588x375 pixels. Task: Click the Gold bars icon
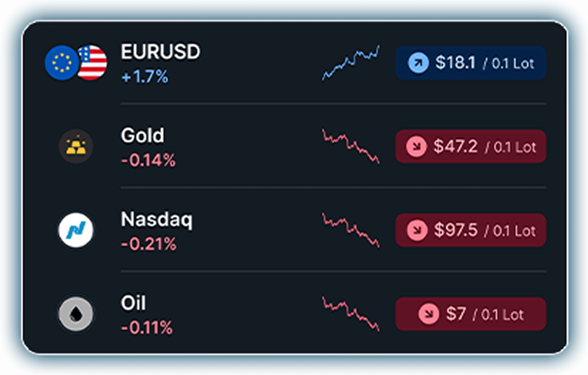(x=76, y=146)
